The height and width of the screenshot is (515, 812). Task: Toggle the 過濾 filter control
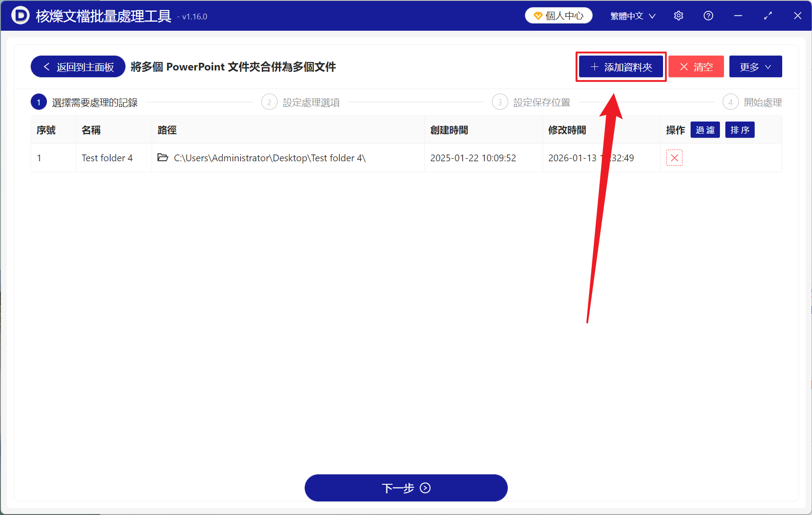point(705,130)
